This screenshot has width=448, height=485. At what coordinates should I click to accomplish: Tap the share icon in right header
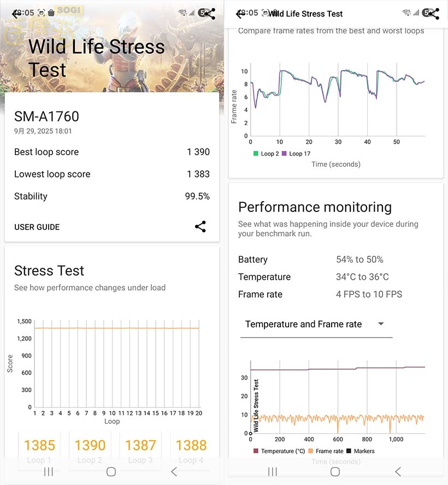tap(434, 14)
